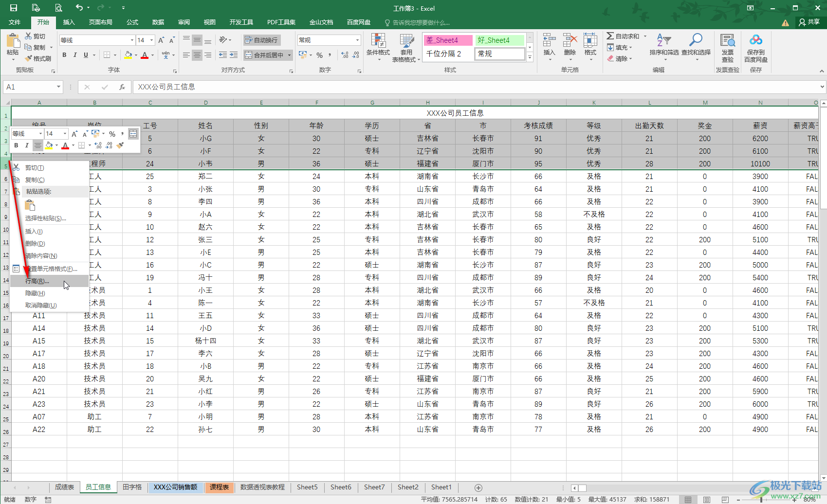Open mini toolbar font size dropdown
The image size is (827, 504).
64,133
